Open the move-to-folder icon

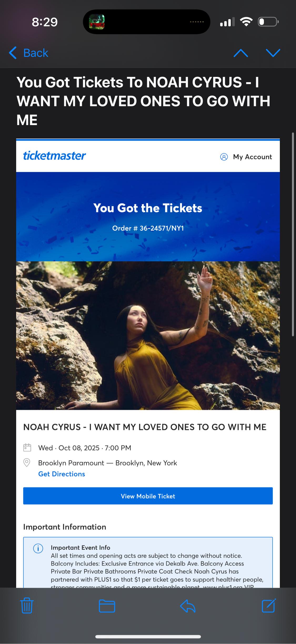[x=107, y=606]
